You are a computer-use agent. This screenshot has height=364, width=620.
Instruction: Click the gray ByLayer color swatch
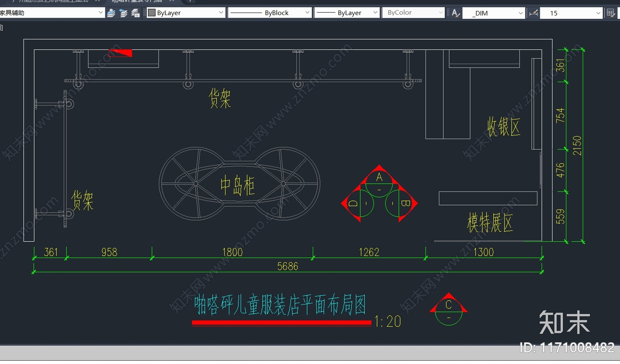point(152,13)
